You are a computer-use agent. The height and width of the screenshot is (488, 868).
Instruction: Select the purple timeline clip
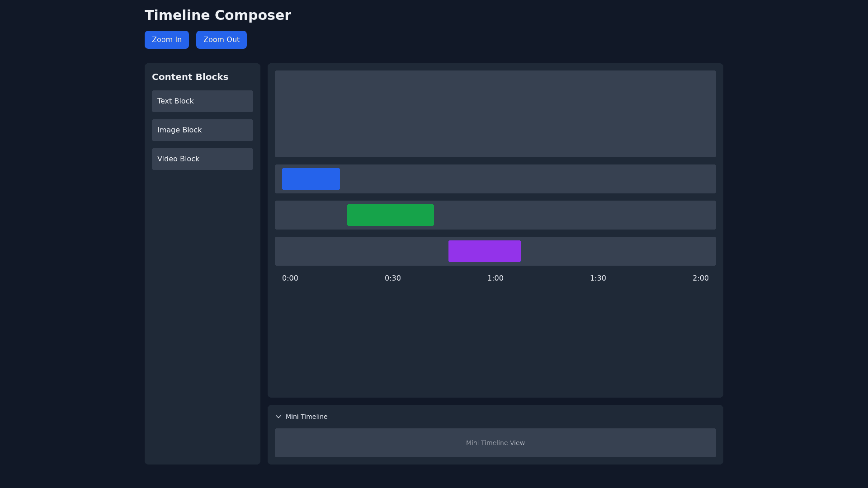[484, 251]
